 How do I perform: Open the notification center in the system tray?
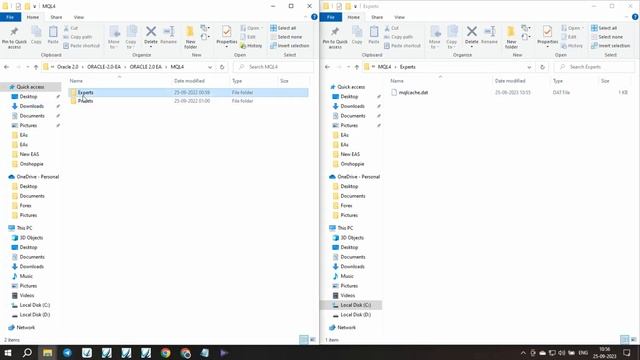point(627,353)
